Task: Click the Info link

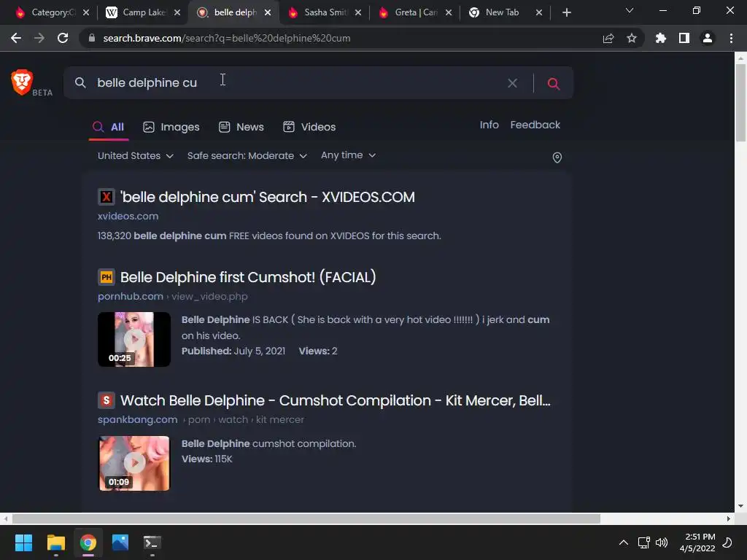Action: click(489, 125)
